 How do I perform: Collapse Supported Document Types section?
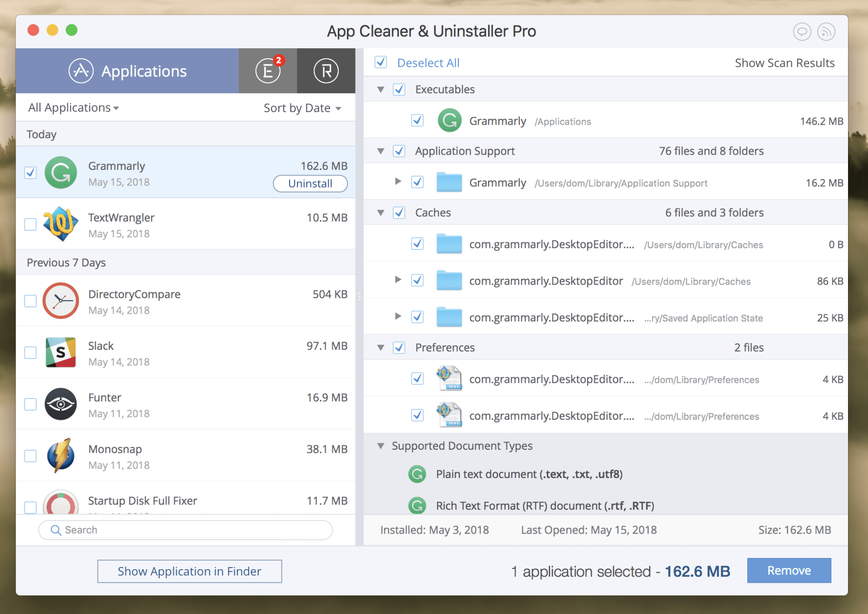[x=381, y=446]
